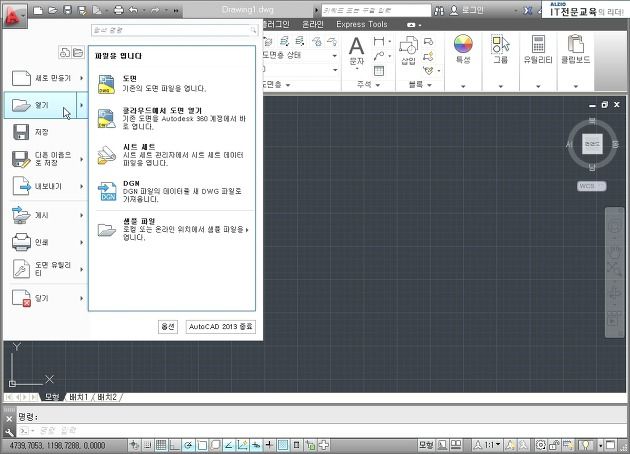Image resolution: width=630 pixels, height=454 pixels.
Task: Select 다른 이름으로 저장 menu item
Action: (45, 159)
